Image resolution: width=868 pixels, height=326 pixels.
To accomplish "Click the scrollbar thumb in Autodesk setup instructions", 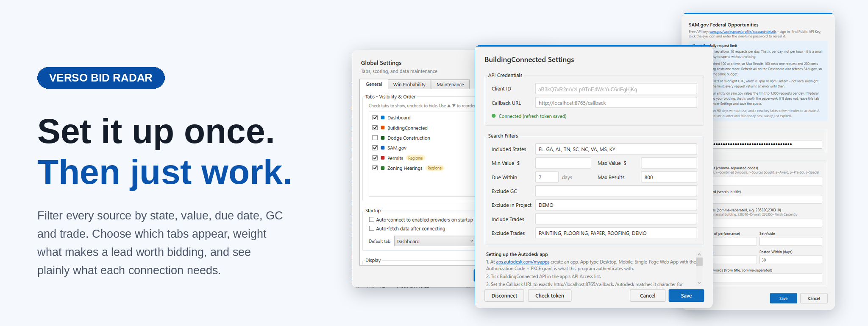I will (x=699, y=262).
